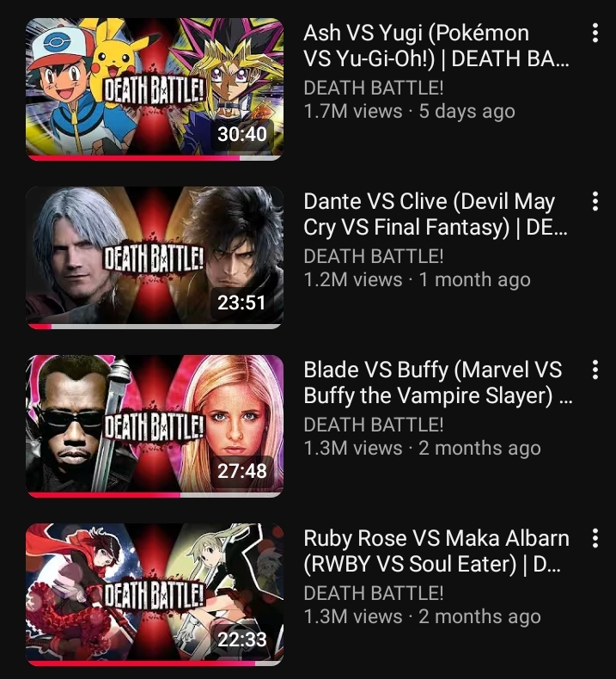616x679 pixels.
Task: Open the Blade VS Buffy (Marvel VS Buffy) title
Action: click(438, 382)
